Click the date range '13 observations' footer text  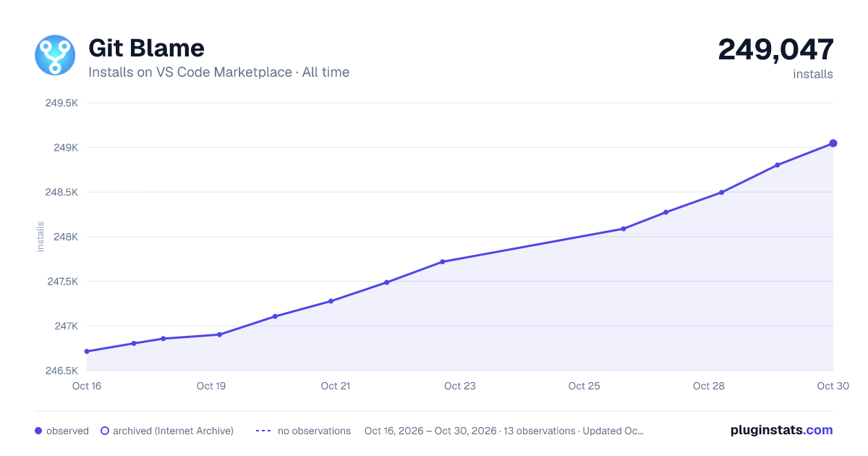(x=539, y=431)
